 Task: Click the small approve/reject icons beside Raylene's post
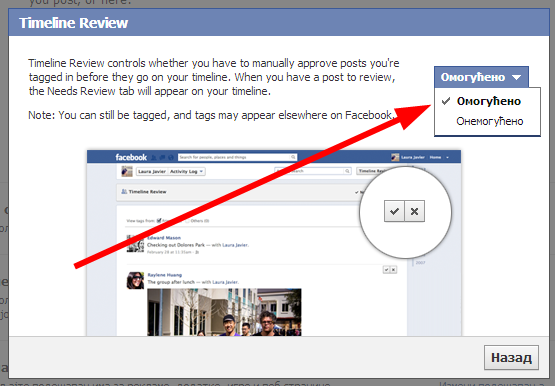[390, 270]
